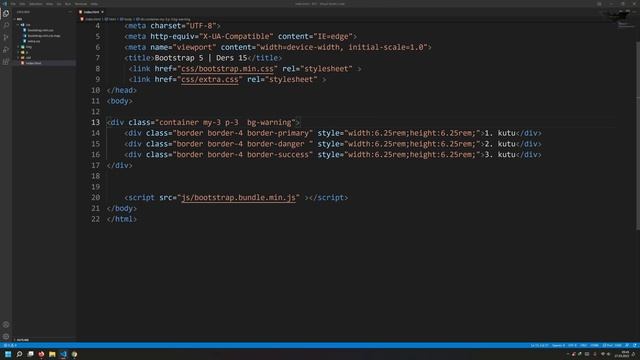Open bootstrap.min.css.map file in Explorer
This screenshot has height=360, width=640.
click(44, 36)
